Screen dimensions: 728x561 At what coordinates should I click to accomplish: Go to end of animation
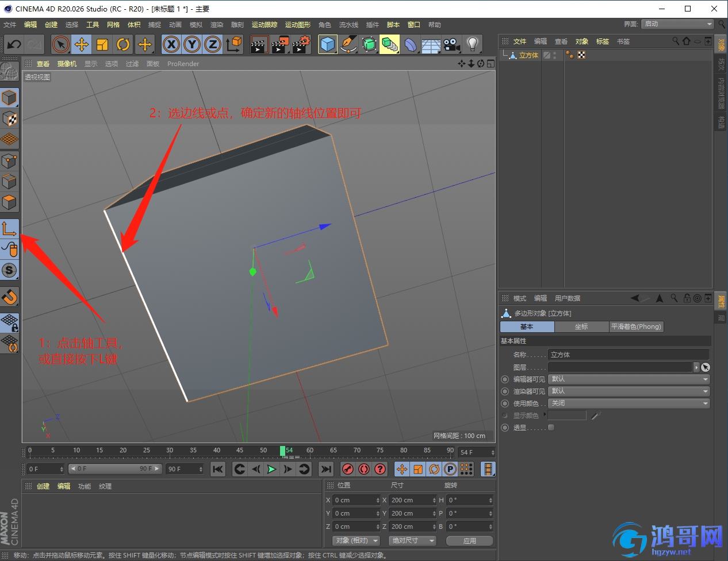coord(326,469)
